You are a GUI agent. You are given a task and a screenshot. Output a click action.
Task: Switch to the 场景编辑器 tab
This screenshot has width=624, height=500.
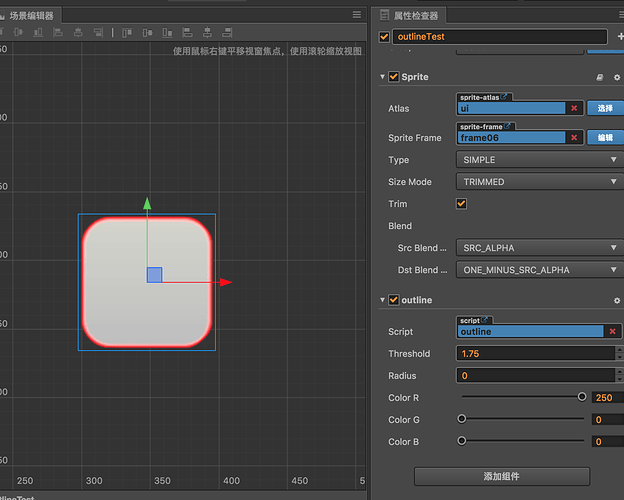[30, 15]
